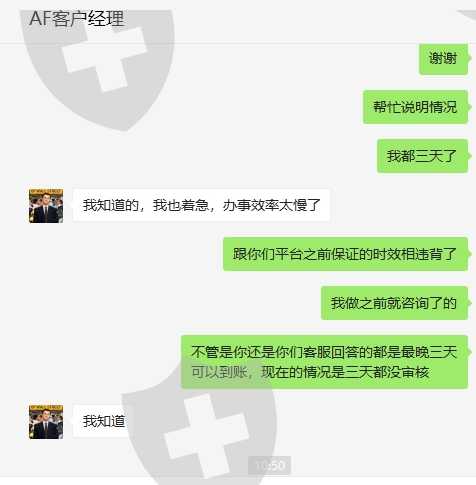
Task: Select the 我做之前就咨询了的 message bubble
Action: 394,303
